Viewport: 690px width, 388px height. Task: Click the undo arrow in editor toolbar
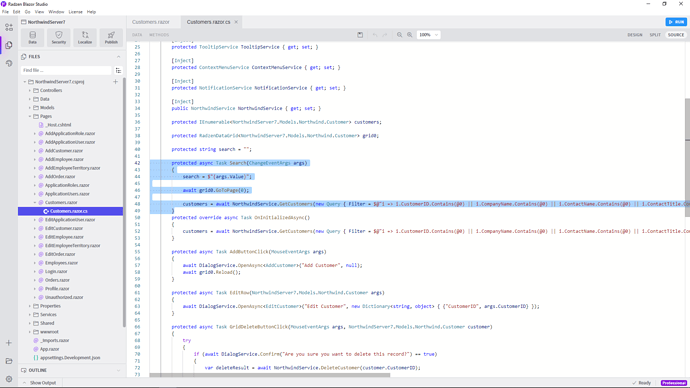(374, 35)
